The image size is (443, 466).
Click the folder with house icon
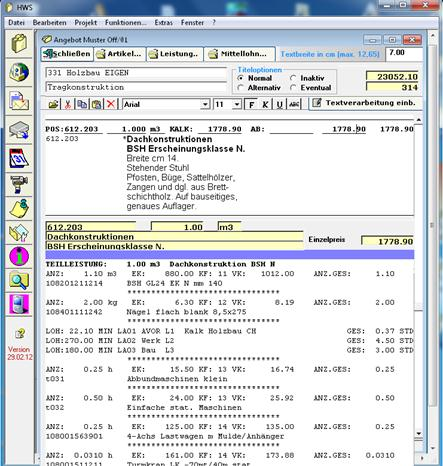(19, 232)
